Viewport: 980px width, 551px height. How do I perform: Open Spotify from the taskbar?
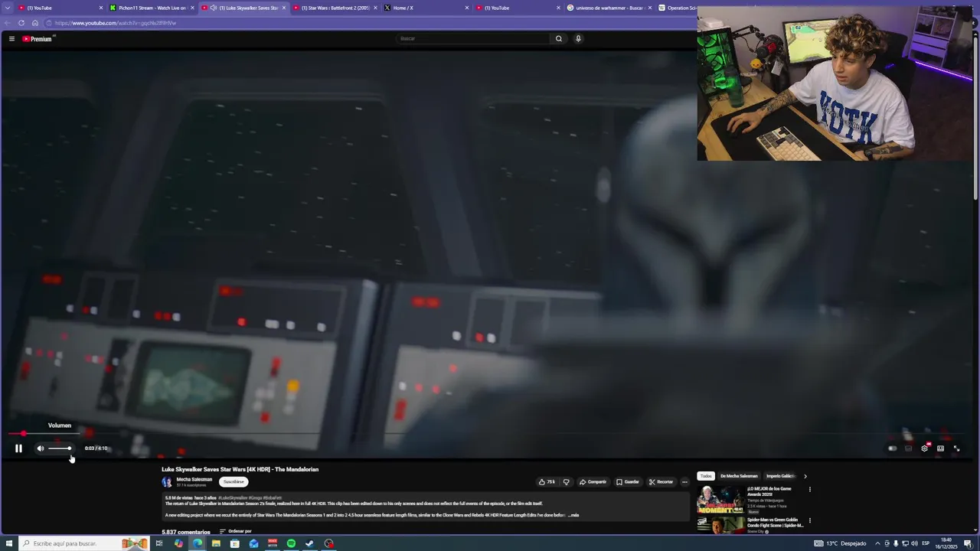coord(291,543)
